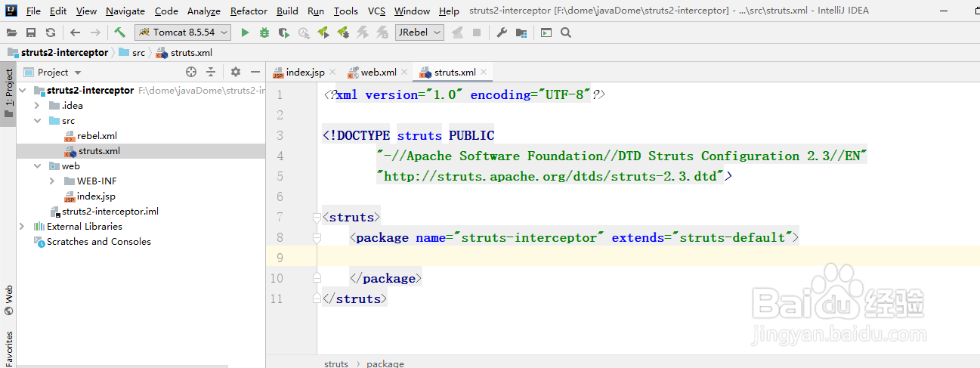This screenshot has width=980, height=368.
Task: Build the project with the hammer icon
Action: coord(120,32)
